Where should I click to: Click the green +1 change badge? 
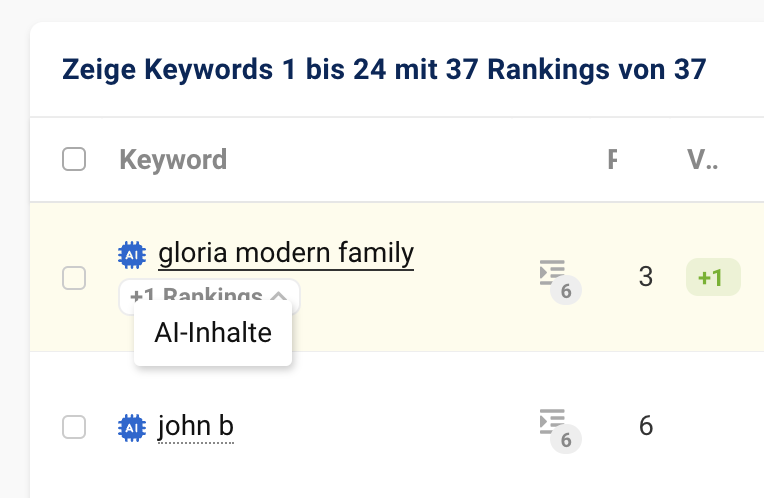pyautogui.click(x=712, y=277)
